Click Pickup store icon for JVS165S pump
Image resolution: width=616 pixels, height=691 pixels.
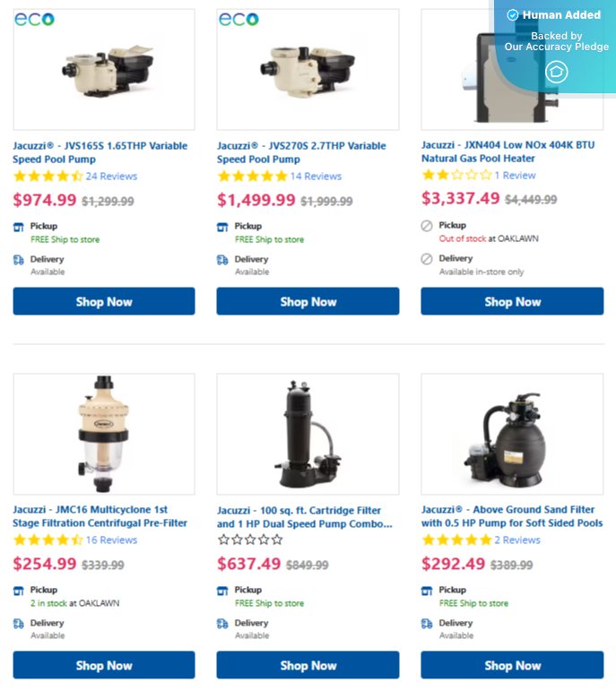[19, 228]
